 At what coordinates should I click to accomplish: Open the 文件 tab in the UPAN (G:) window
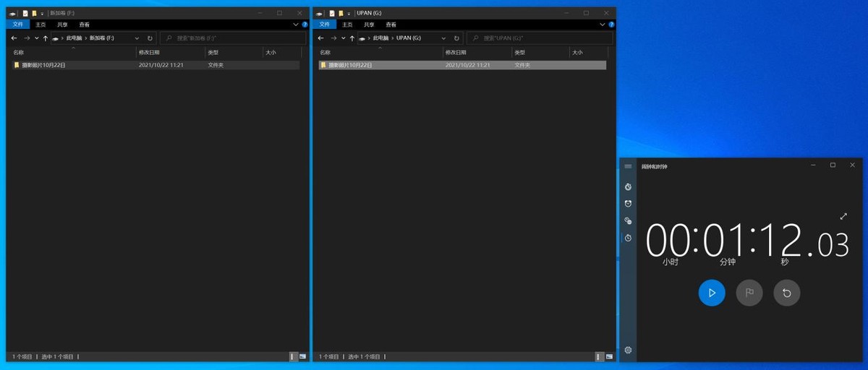(x=325, y=25)
